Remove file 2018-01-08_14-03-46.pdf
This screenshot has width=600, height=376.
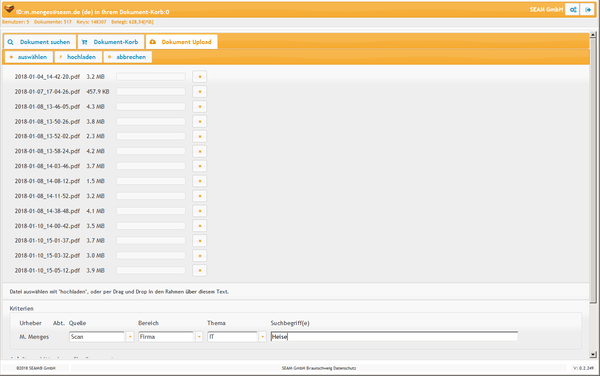point(199,166)
